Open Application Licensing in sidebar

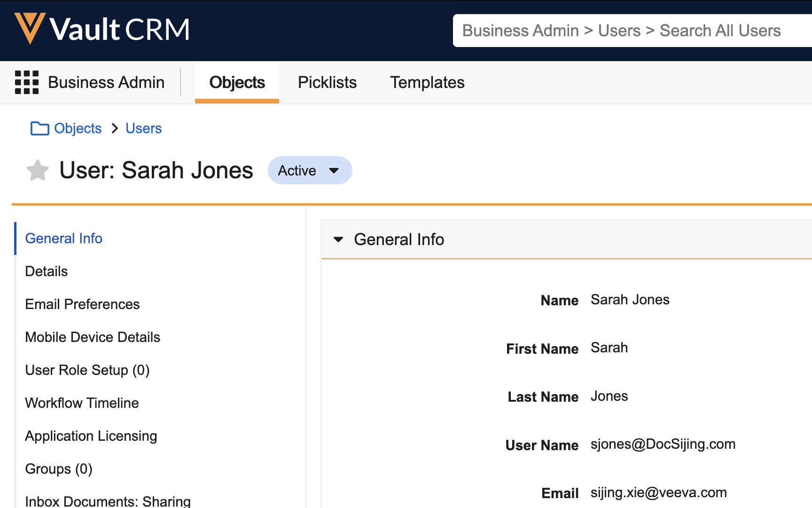(91, 436)
